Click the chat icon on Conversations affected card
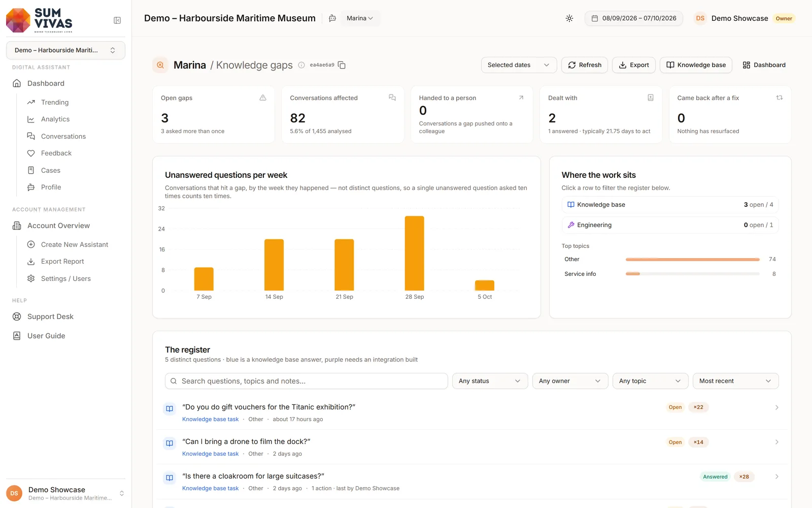This screenshot has height=508, width=812. click(392, 98)
